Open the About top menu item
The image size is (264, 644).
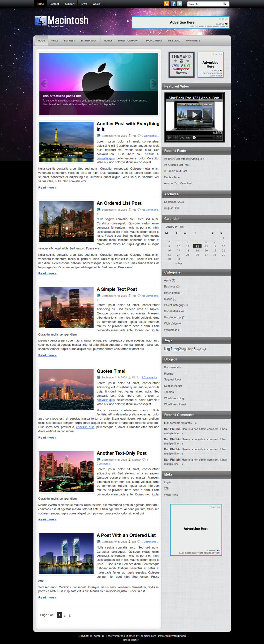[97, 4]
